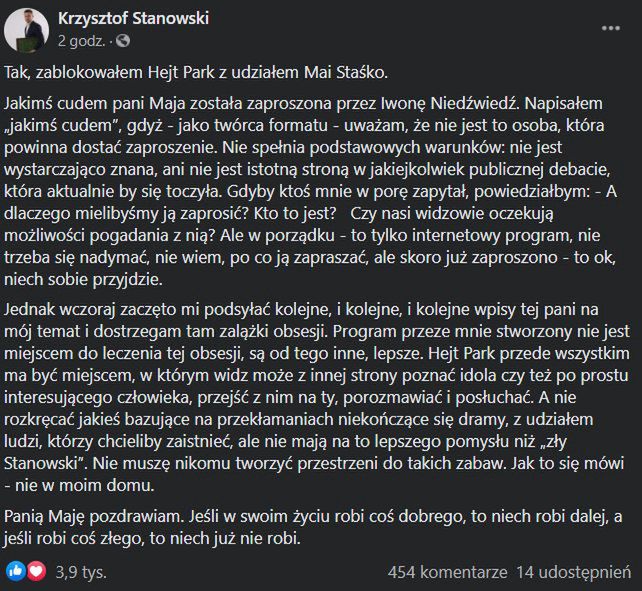Click Krzysztof Stanowski's profile picture
642x591 pixels.
27,30
